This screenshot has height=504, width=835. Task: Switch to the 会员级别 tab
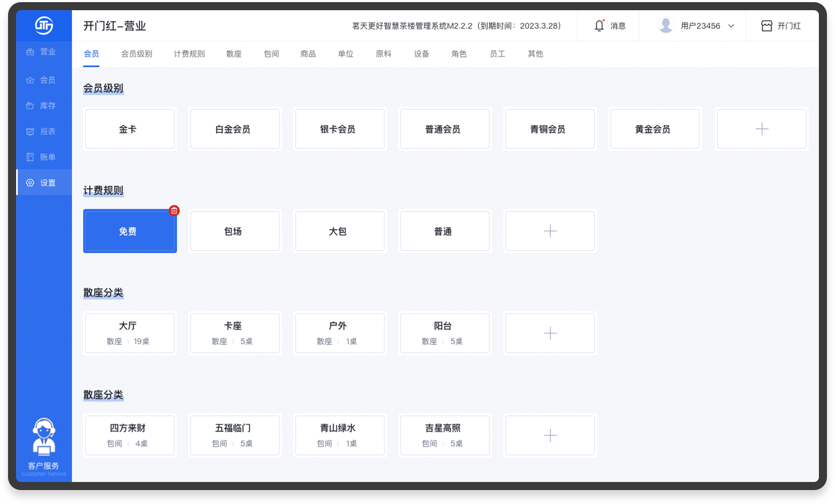pos(136,54)
